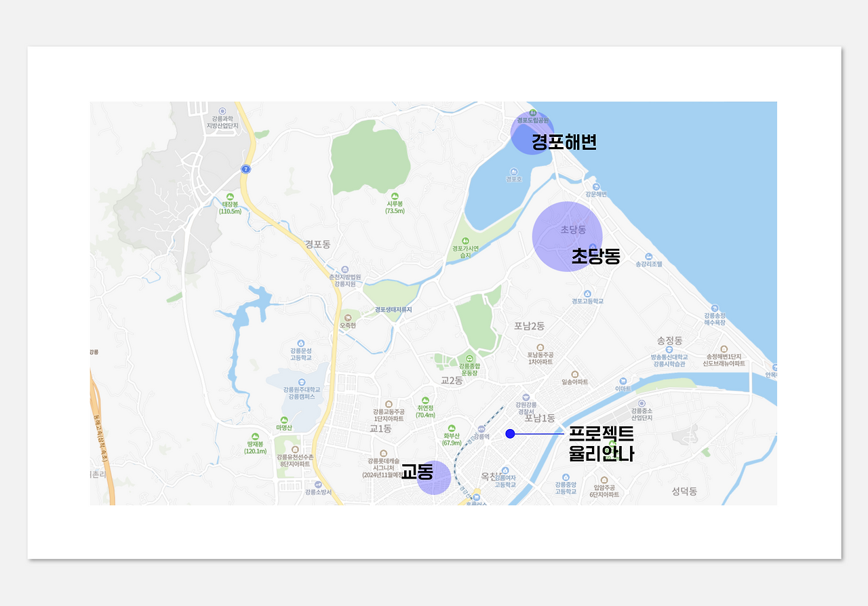This screenshot has width=868, height=606.
Task: Select the 방송통신대학교 강릉시학습관 icon
Action: point(669,349)
